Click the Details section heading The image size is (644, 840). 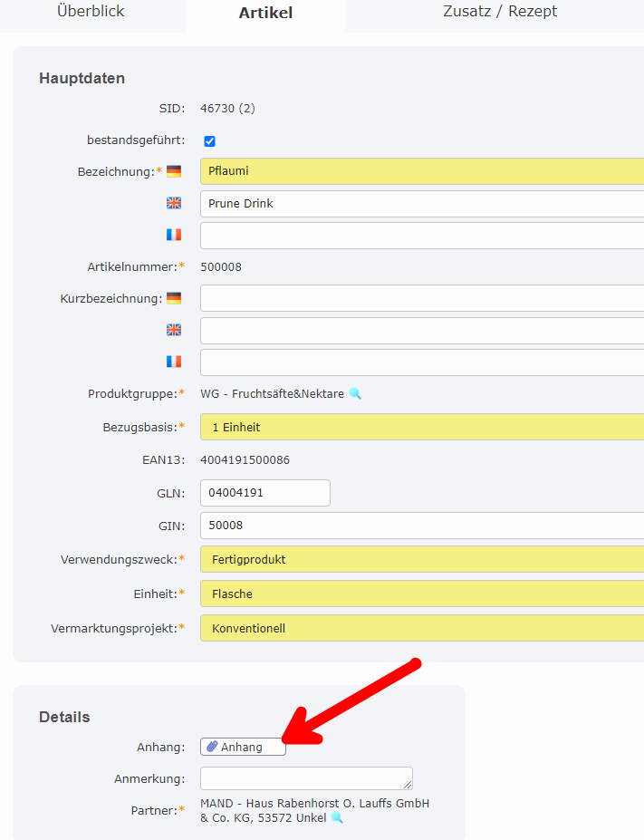pyautogui.click(x=64, y=717)
